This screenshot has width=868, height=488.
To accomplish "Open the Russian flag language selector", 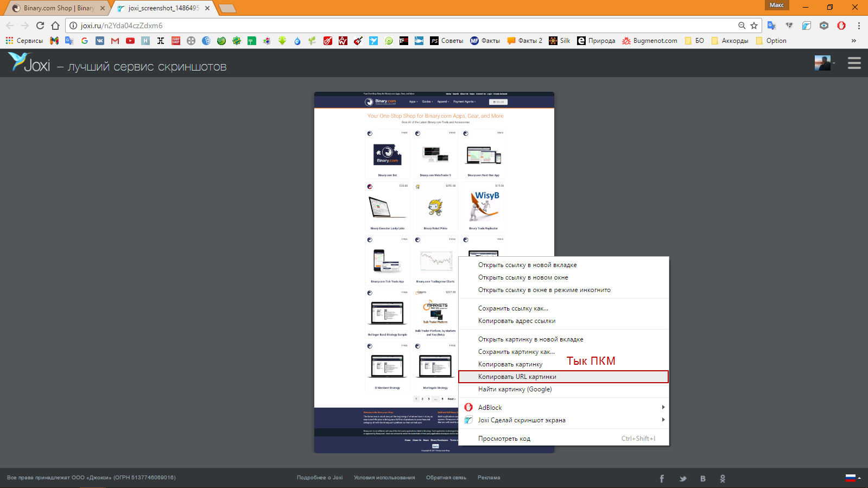I will pyautogui.click(x=853, y=478).
